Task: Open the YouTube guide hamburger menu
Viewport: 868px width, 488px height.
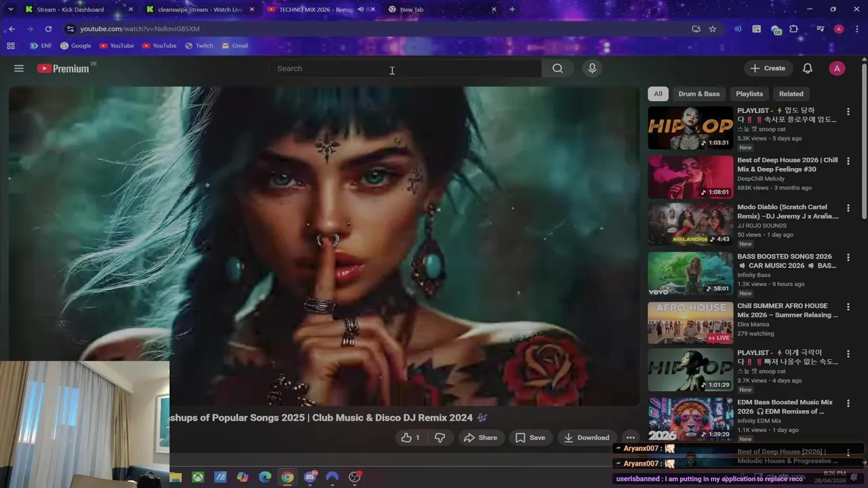Action: point(19,68)
